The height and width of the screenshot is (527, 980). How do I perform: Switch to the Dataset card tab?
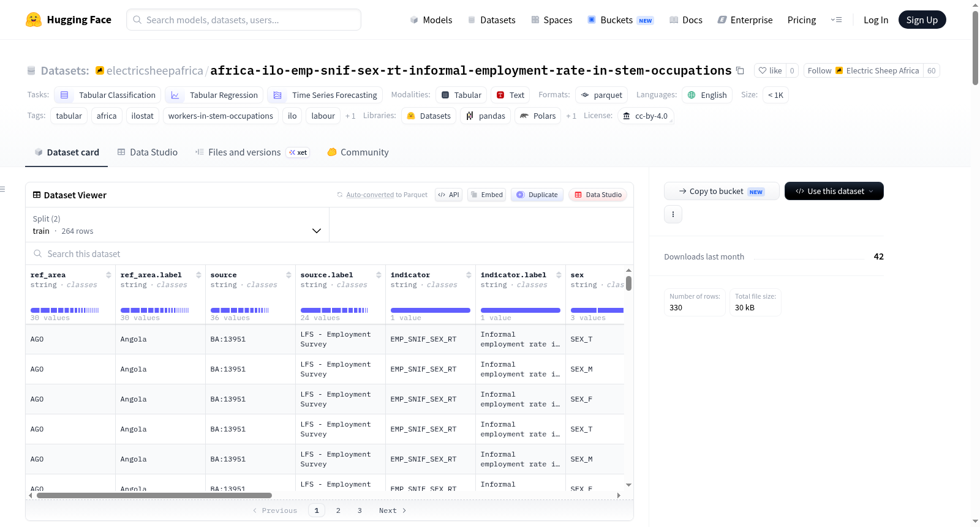(67, 152)
